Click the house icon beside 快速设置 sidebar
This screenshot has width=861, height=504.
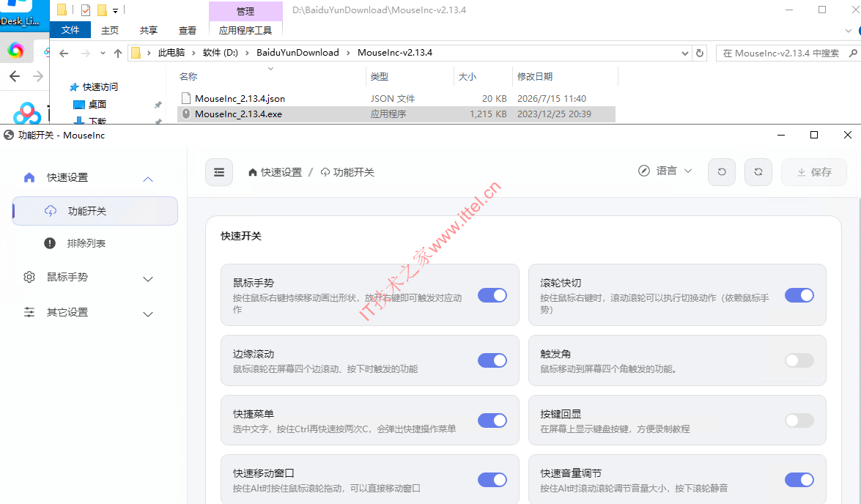point(29,177)
